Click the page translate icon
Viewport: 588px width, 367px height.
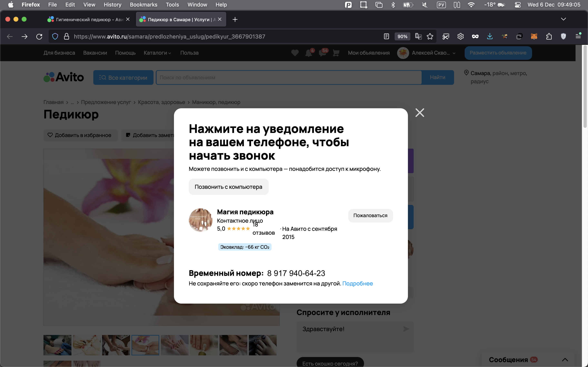tap(418, 36)
